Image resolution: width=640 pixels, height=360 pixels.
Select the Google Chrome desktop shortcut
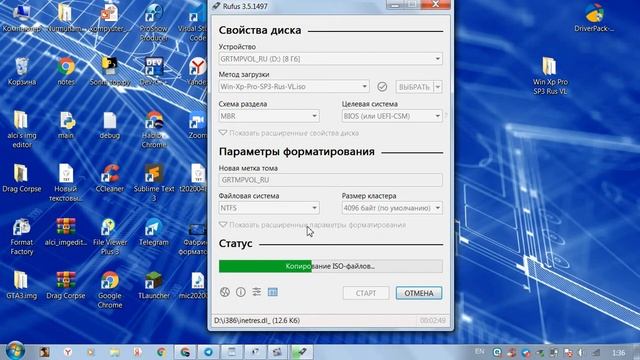click(x=110, y=290)
